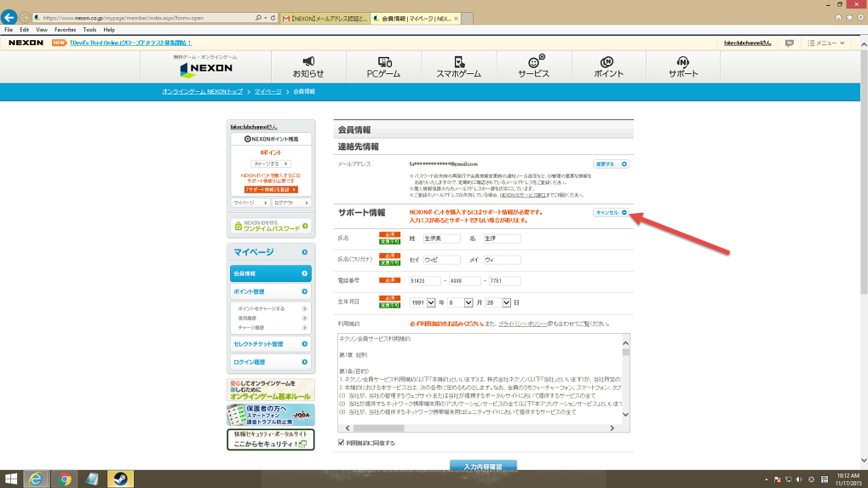Open the お知らせ news megaphone icon
The image size is (868, 488).
coord(308,61)
